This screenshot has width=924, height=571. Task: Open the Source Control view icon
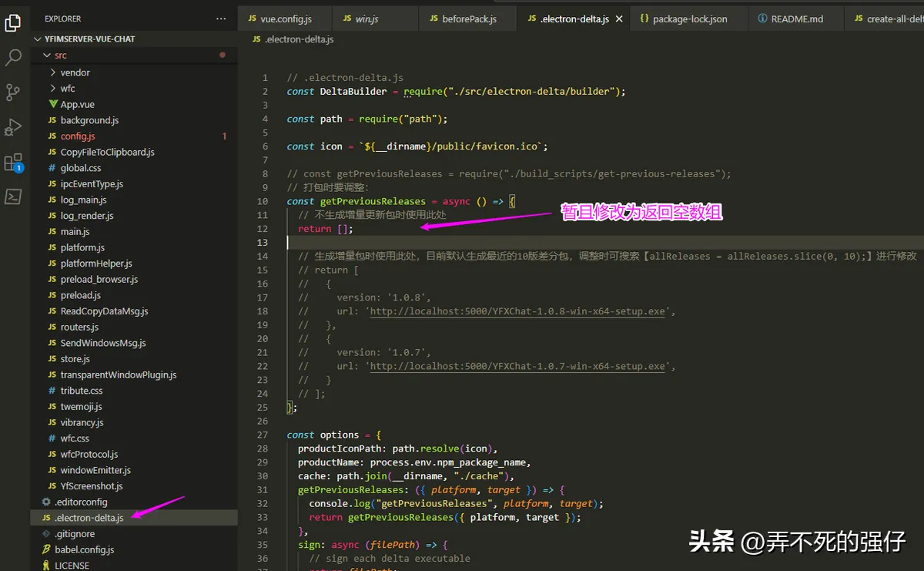click(x=13, y=92)
